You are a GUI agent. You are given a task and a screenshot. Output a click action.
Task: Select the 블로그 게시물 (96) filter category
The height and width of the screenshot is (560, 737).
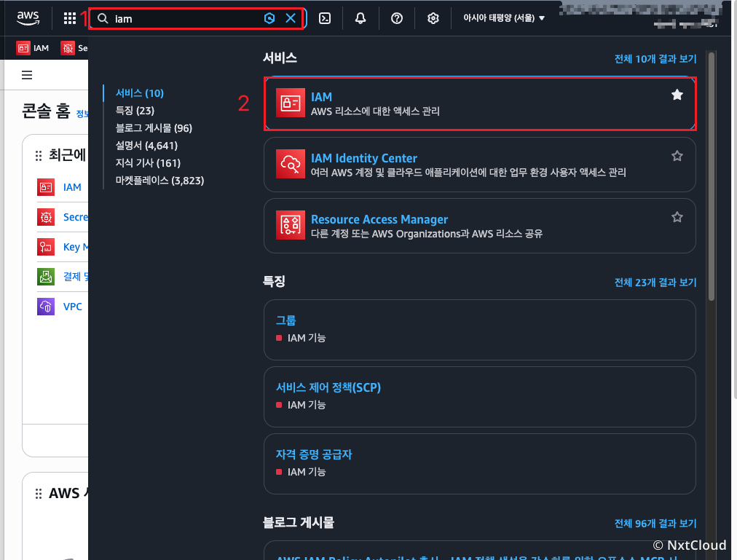coord(154,128)
